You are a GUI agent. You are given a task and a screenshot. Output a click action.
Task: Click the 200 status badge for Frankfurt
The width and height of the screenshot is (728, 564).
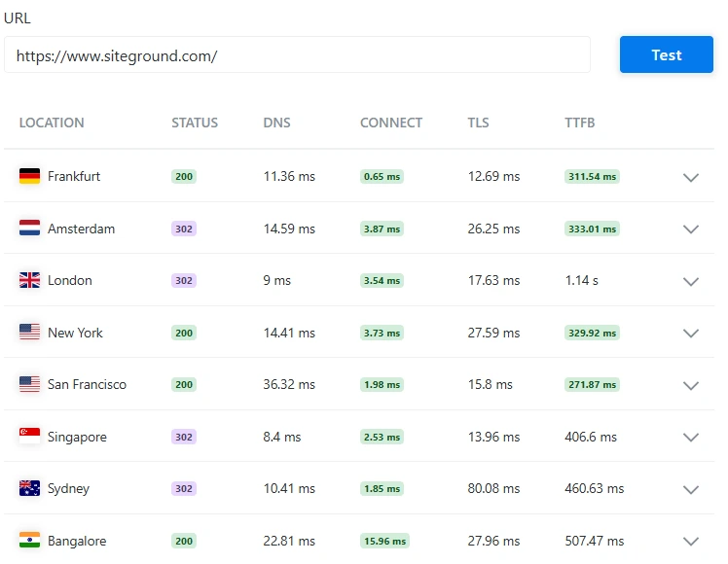pos(184,176)
